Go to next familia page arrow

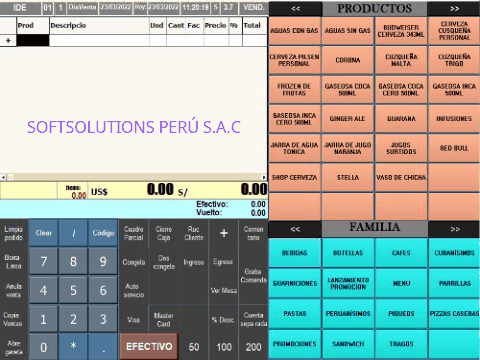pos(454,229)
